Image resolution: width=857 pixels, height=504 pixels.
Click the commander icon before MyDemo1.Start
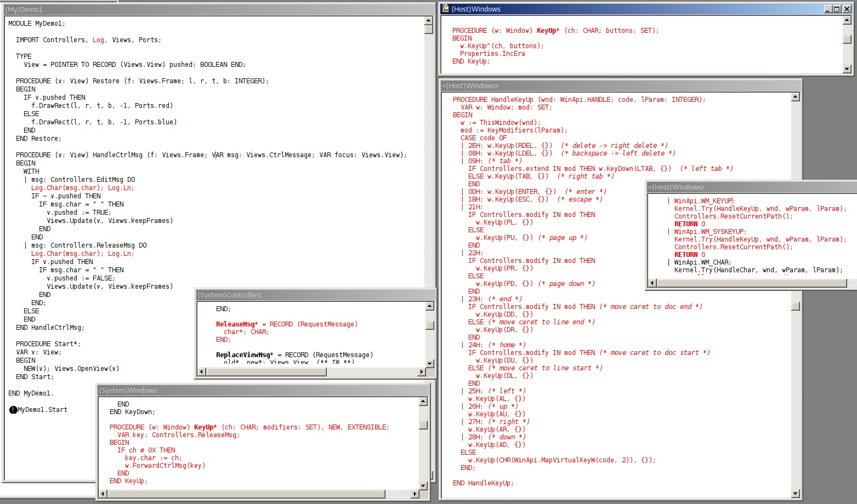(x=13, y=410)
